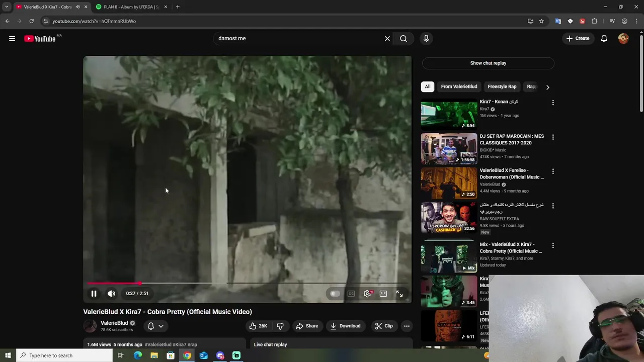Image resolution: width=644 pixels, height=362 pixels.
Task: Open tab search dropdown arrow
Action: tap(7, 7)
